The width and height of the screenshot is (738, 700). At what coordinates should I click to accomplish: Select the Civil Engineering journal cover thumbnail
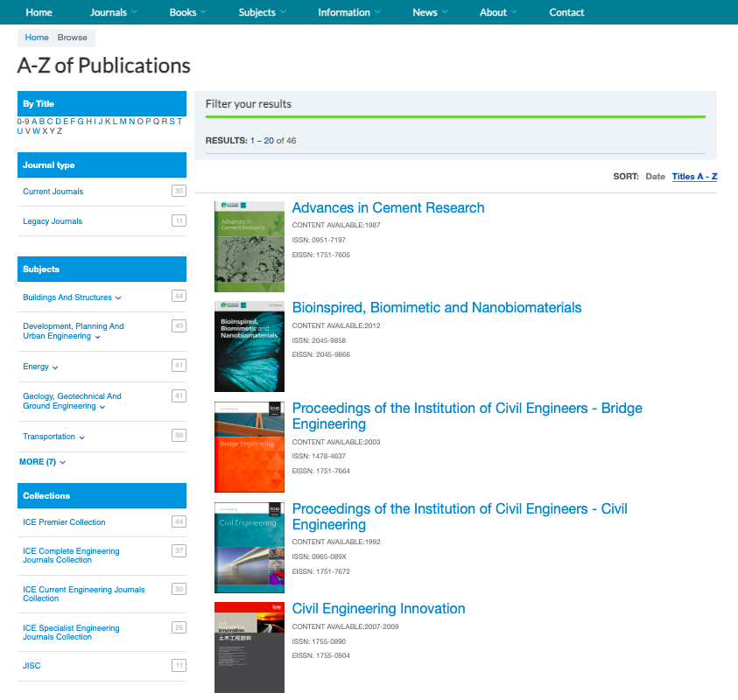250,548
